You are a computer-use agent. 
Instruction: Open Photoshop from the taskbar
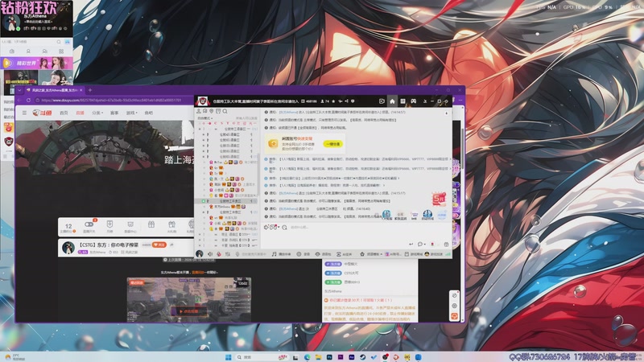pyautogui.click(x=329, y=357)
